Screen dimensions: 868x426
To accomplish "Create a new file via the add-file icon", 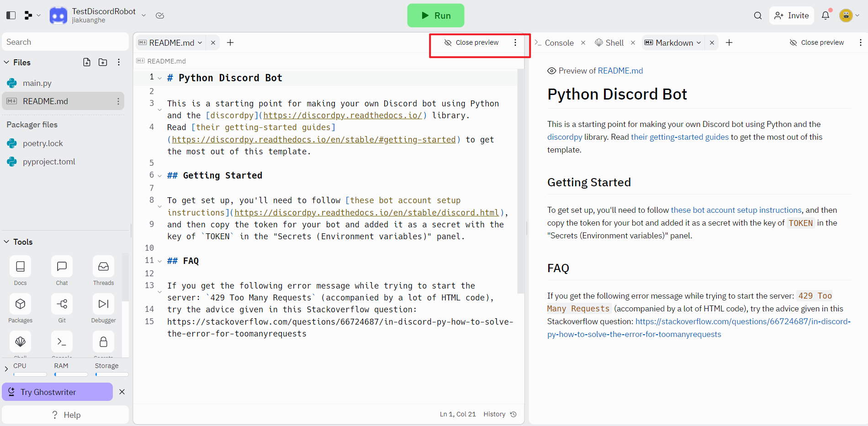I will (x=87, y=62).
